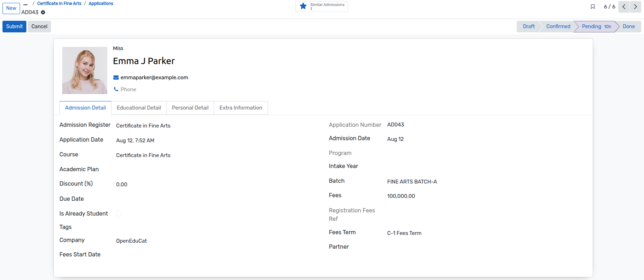This screenshot has width=644, height=280.
Task: Expand the breadcrumb ellipsis menu
Action: tap(25, 4)
